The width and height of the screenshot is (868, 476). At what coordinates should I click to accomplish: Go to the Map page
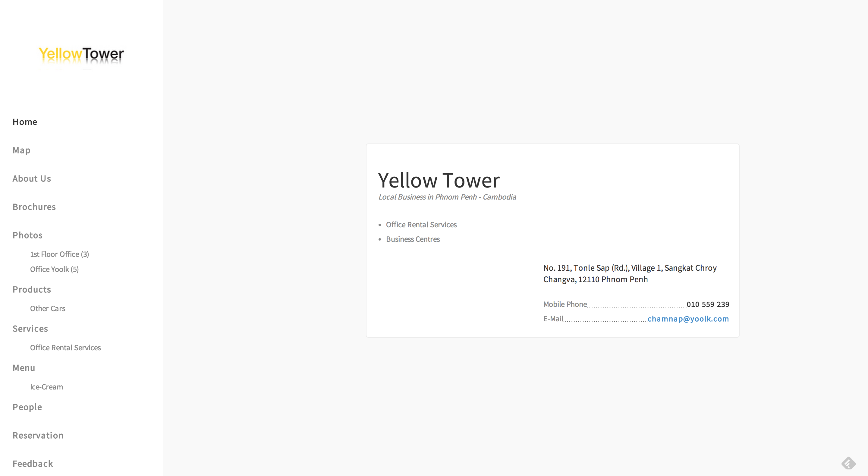pos(22,150)
